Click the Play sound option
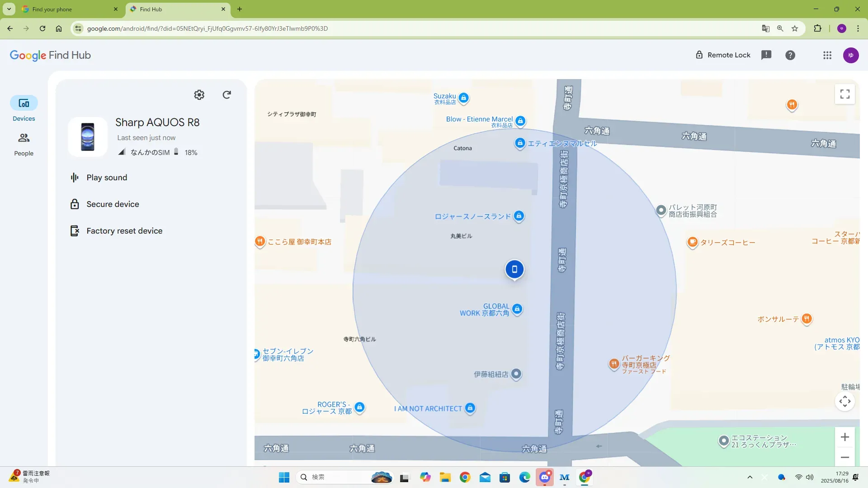 [107, 178]
